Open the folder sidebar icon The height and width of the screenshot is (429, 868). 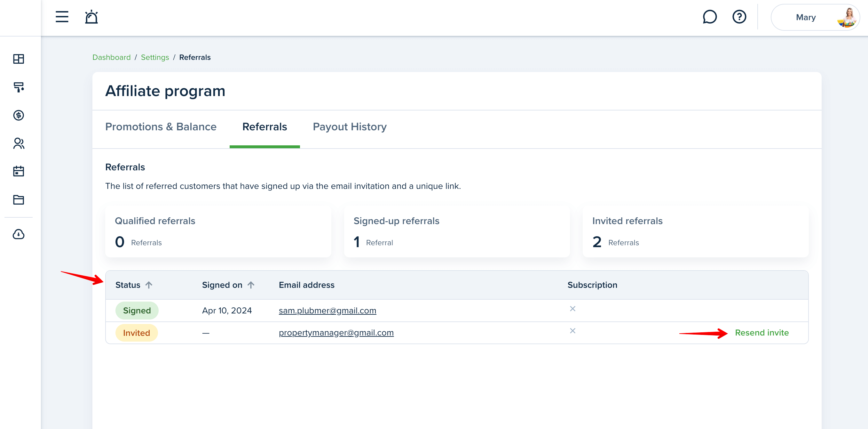(19, 200)
